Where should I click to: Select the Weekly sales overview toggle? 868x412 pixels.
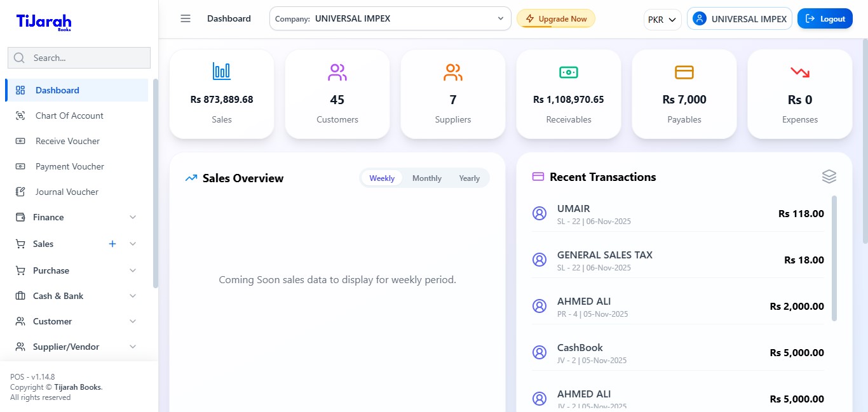point(381,178)
